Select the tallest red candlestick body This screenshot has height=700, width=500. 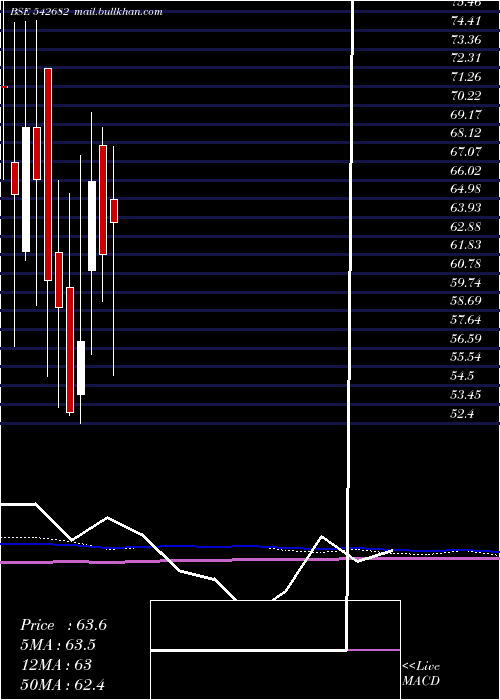[48, 175]
